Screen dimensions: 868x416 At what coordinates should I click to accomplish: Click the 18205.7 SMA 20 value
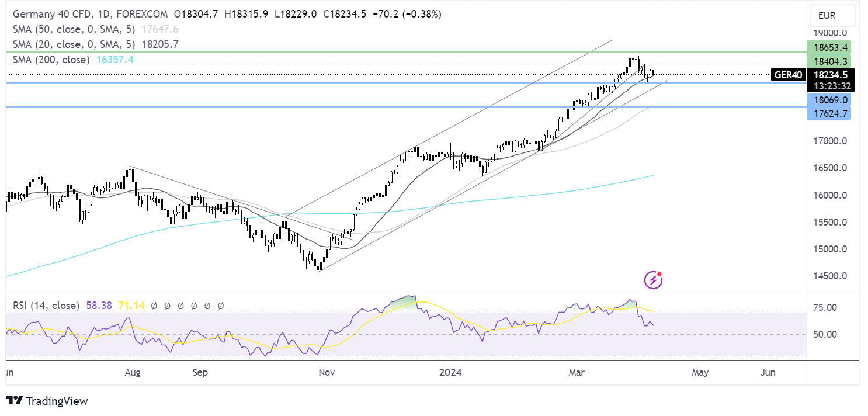pos(160,44)
